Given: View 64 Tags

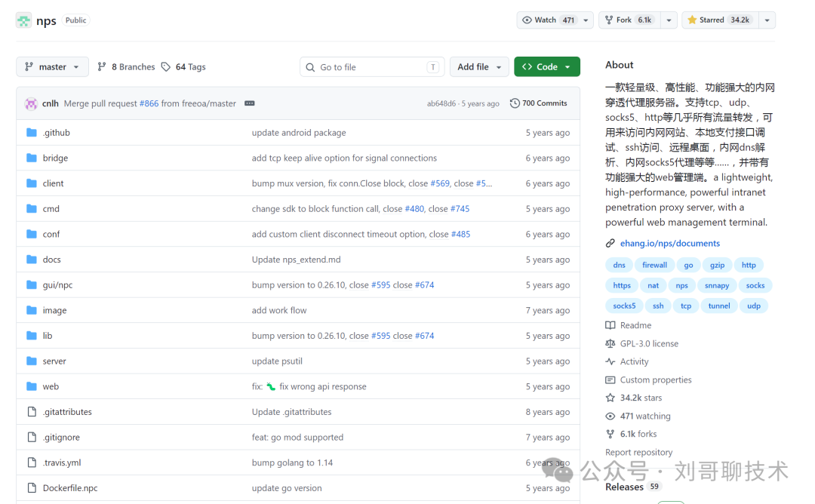Looking at the screenshot, I should [183, 67].
